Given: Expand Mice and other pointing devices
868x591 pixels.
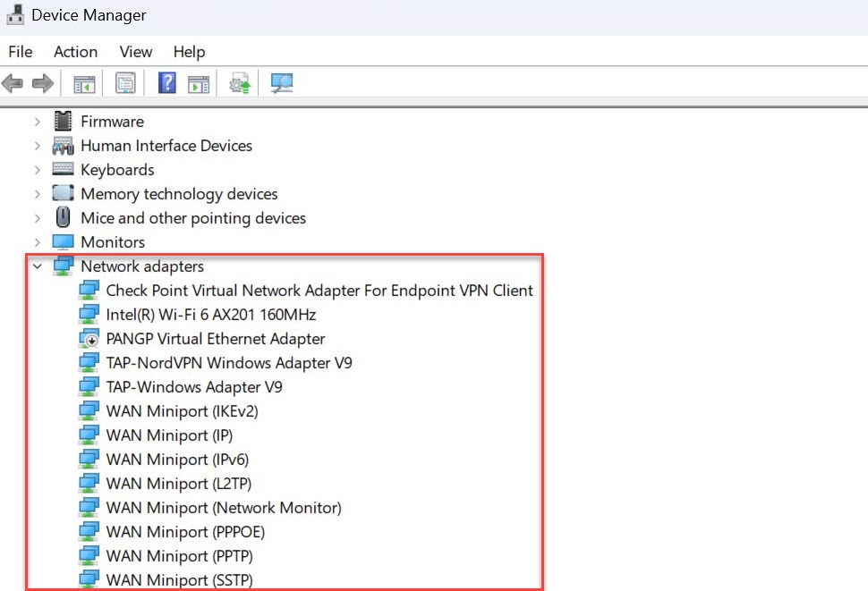Looking at the screenshot, I should pyautogui.click(x=37, y=218).
